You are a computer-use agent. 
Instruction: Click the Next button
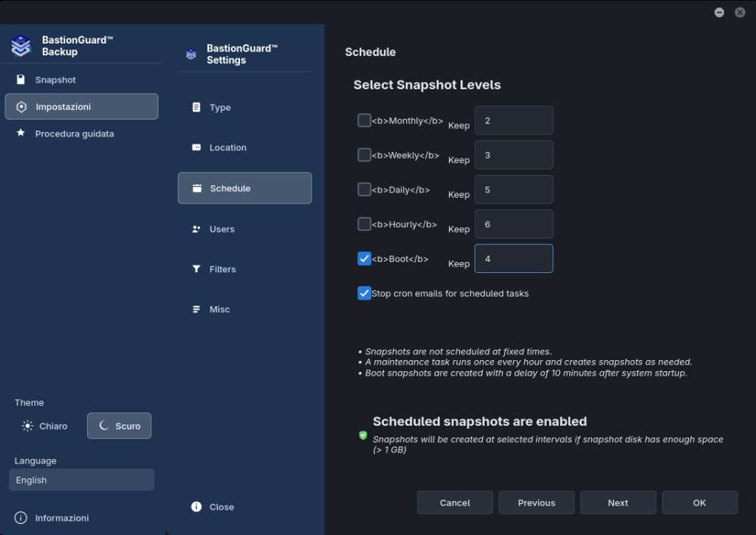(618, 503)
